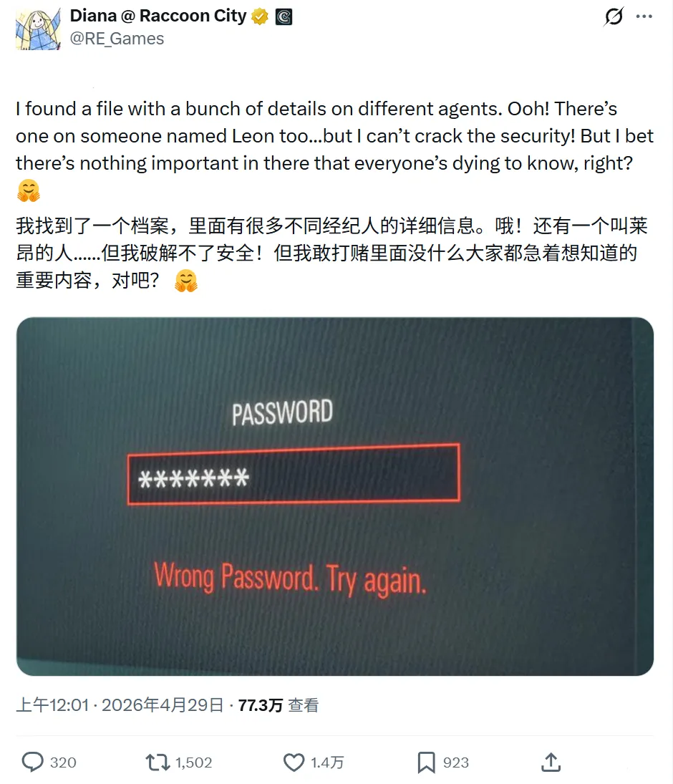The height and width of the screenshot is (784, 673).
Task: Click the Grok slashed-circle icon
Action: coord(614,16)
